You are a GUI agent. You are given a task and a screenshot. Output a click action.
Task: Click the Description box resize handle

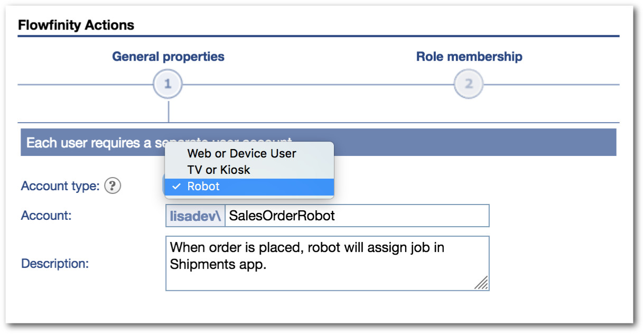click(481, 283)
